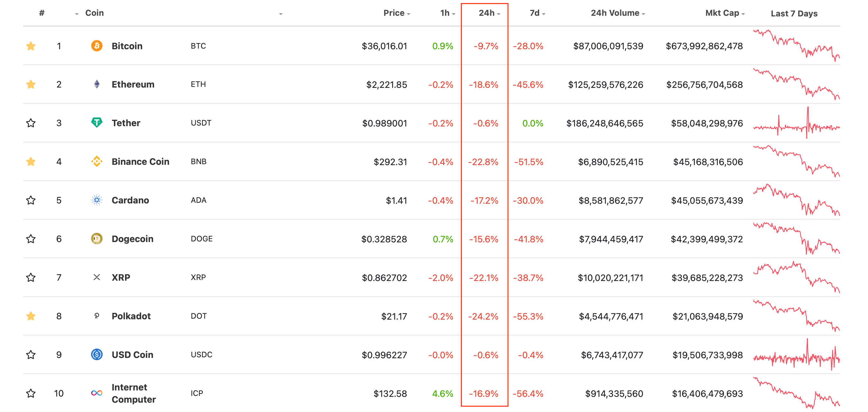This screenshot has width=868, height=412.
Task: Open the Dogecoin coin page
Action: point(133,239)
